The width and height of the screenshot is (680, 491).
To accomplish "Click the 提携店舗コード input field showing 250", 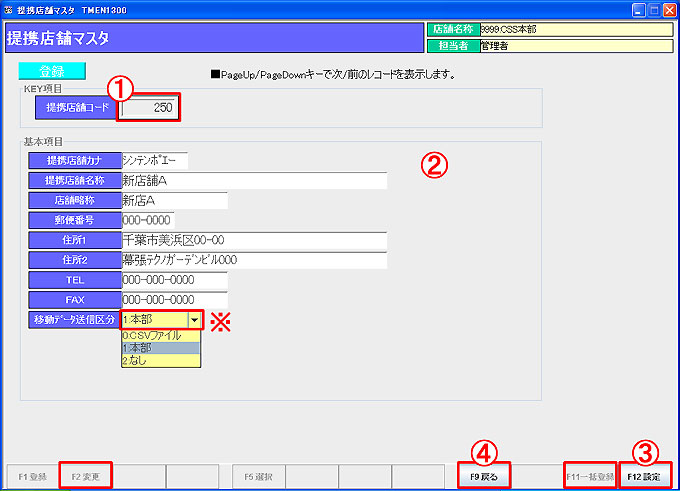I will [x=149, y=107].
